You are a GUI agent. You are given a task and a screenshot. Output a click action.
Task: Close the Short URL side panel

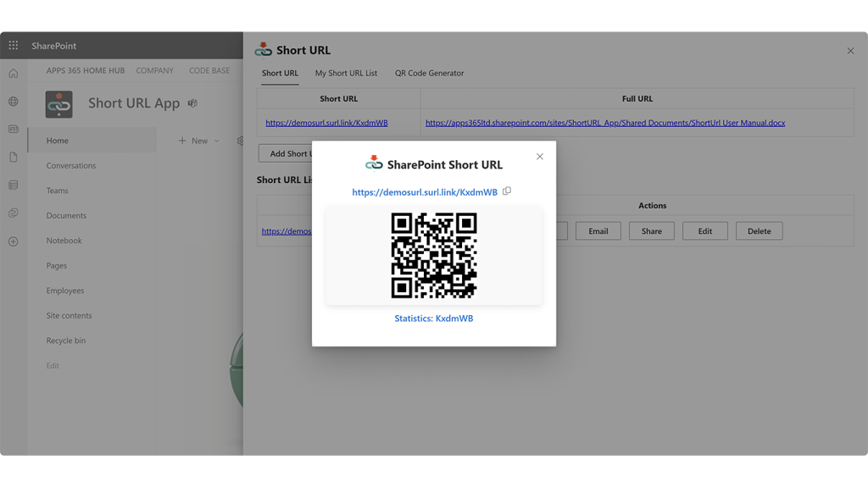coord(850,51)
